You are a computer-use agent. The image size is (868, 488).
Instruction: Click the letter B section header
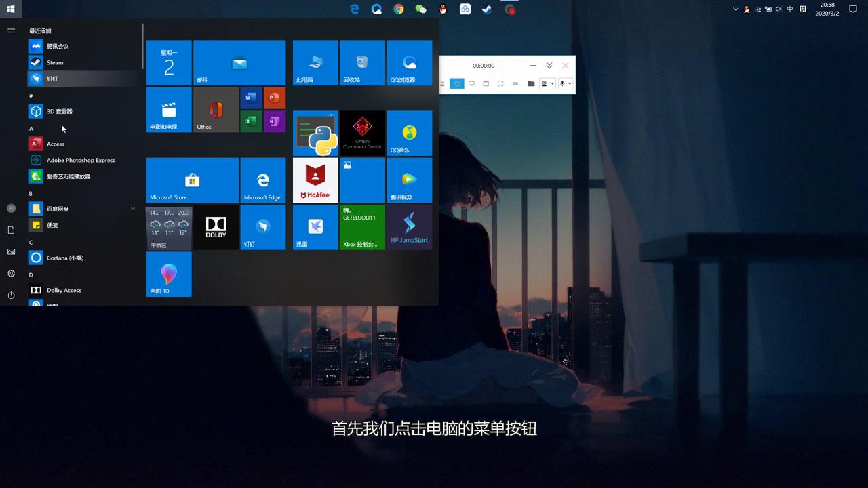click(x=31, y=194)
